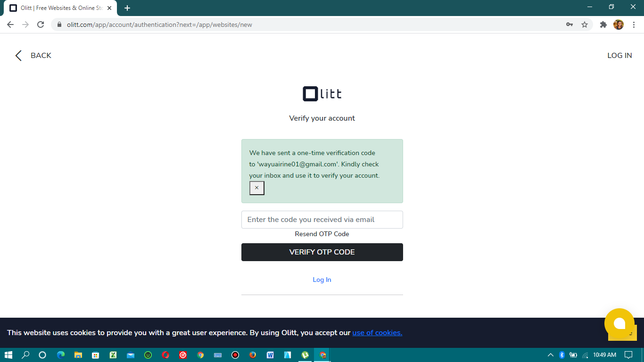The width and height of the screenshot is (644, 362).
Task: Select the Olitt browser tab
Action: click(61, 8)
